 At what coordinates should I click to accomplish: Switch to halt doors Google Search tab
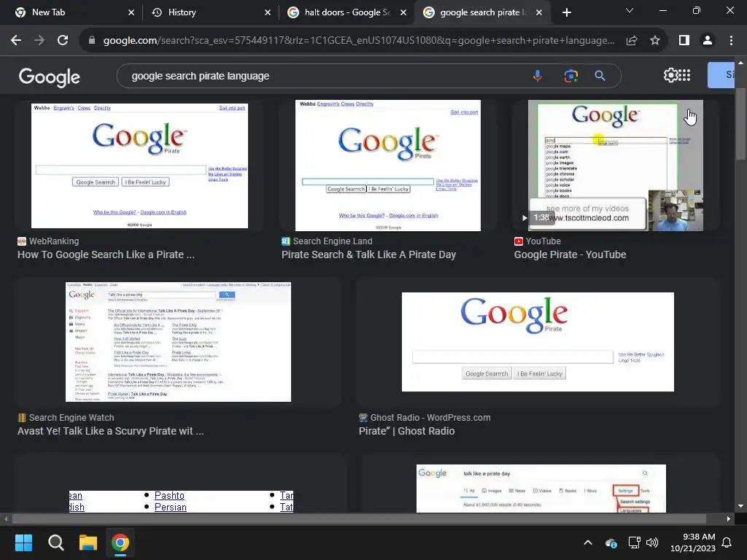(x=346, y=12)
